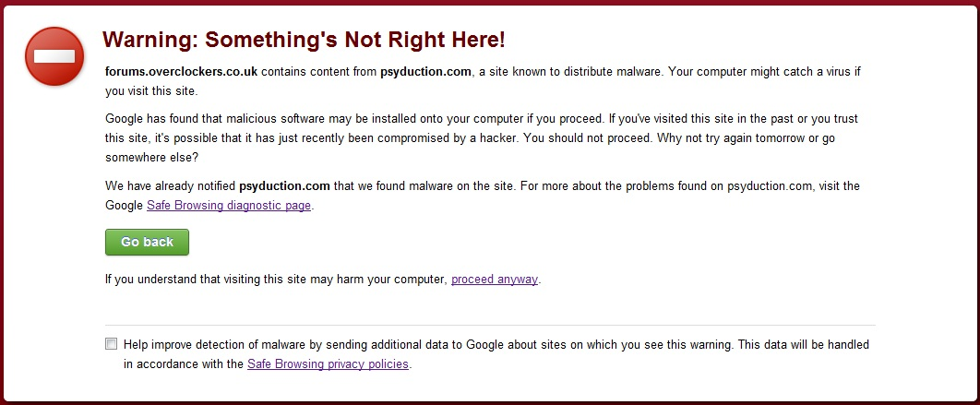Screen dimensions: 980x405
Task: Follow the proceed anyway link
Action: pyautogui.click(x=495, y=280)
